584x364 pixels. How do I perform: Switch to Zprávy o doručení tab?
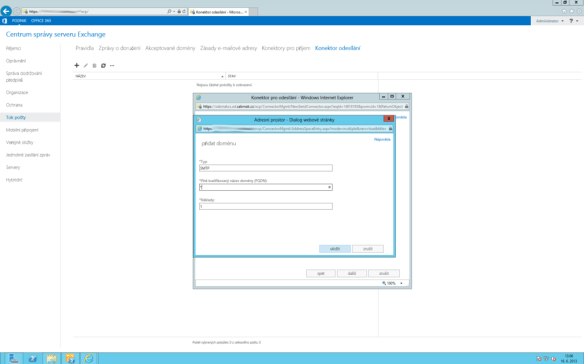tap(120, 48)
